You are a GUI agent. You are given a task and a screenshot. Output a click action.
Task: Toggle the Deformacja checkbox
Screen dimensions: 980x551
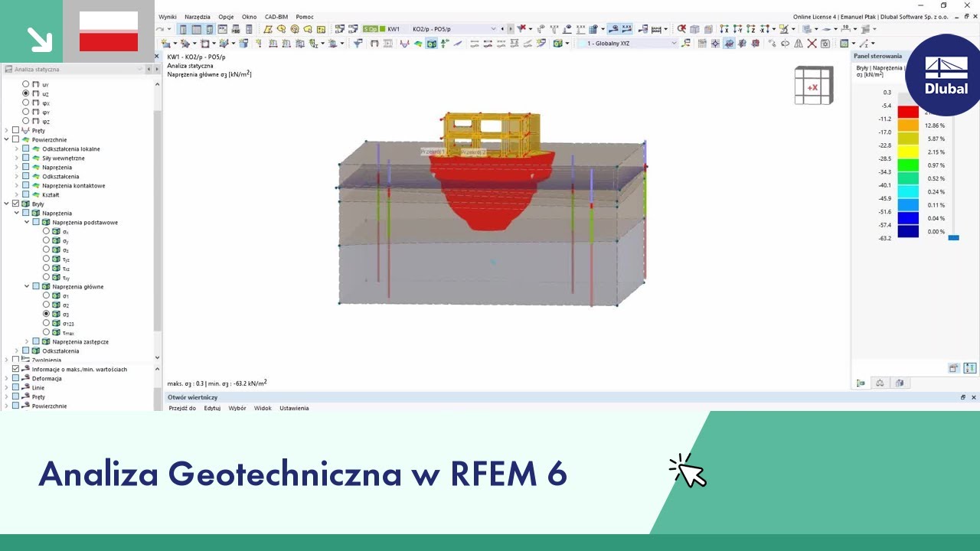15,378
